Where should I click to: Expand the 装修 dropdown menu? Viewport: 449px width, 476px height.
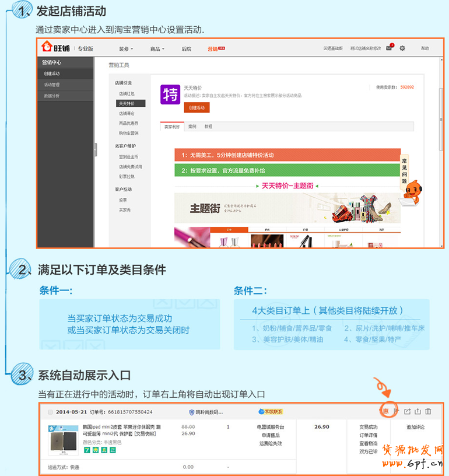125,49
